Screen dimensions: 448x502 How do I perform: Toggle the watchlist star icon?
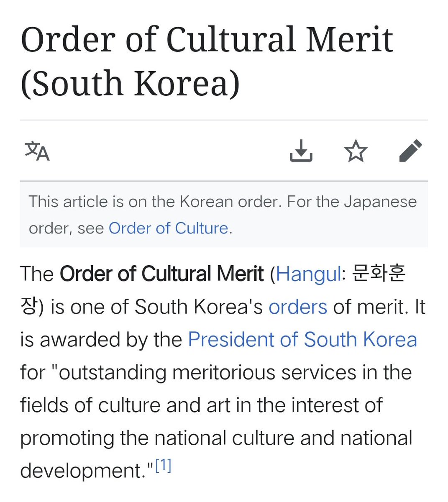pos(356,151)
